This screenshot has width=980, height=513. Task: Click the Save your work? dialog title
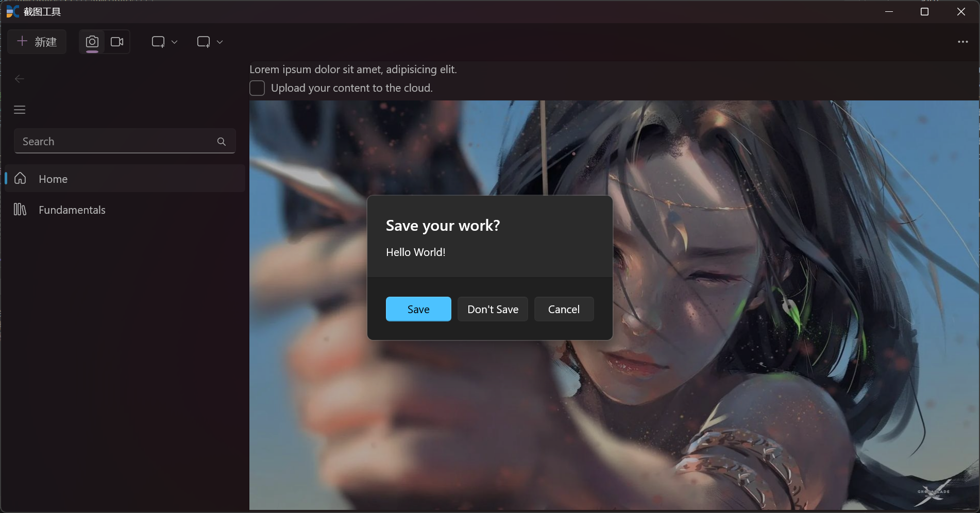[x=443, y=226]
